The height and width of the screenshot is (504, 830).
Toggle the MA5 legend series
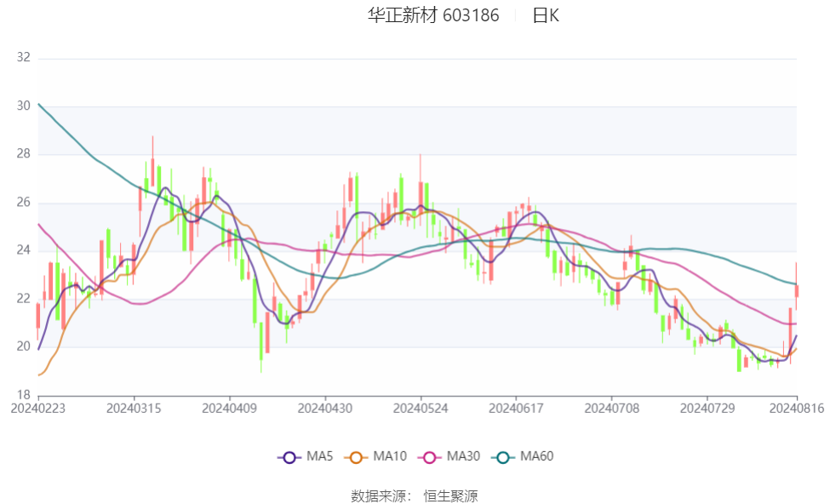point(306,456)
